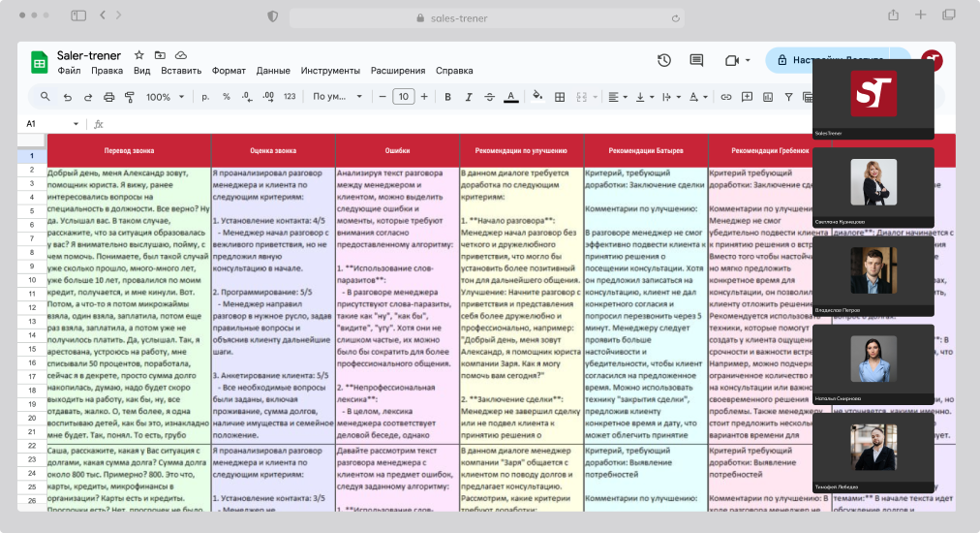Open the Google Sheets home icon
The height and width of the screenshot is (533, 980).
point(40,63)
